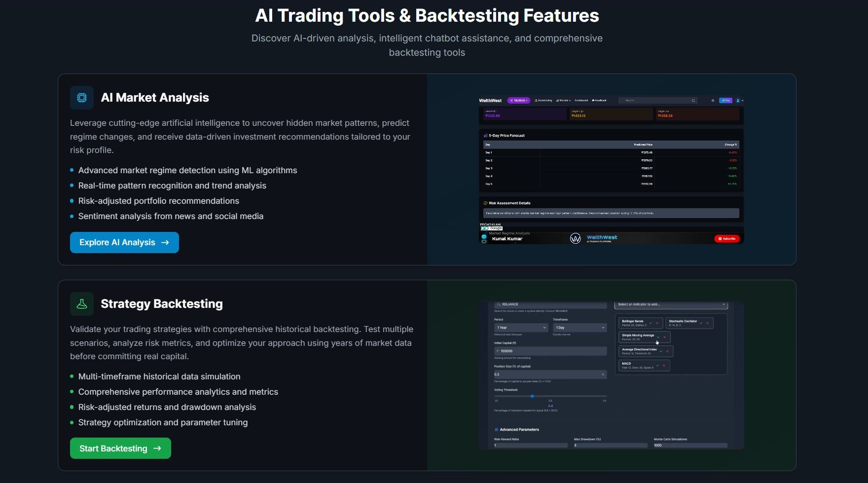Click the AI Market Analysis heading text
This screenshot has height=483, width=868.
155,98
